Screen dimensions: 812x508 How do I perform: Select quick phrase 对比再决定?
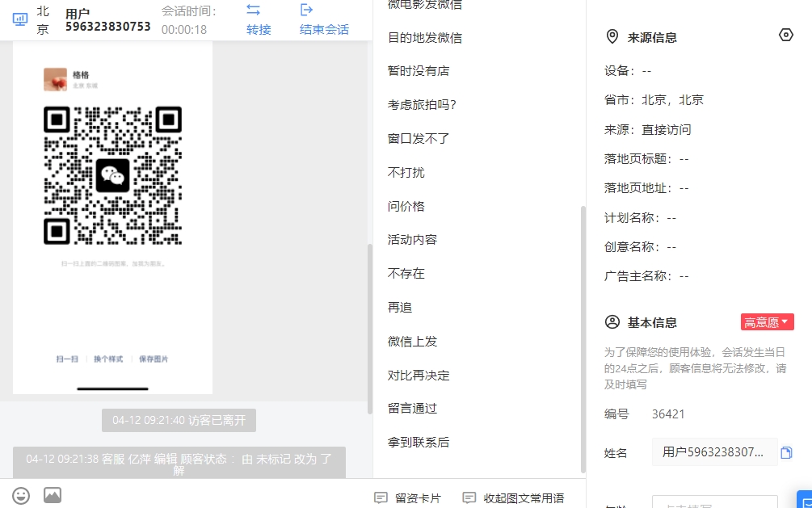pos(419,375)
